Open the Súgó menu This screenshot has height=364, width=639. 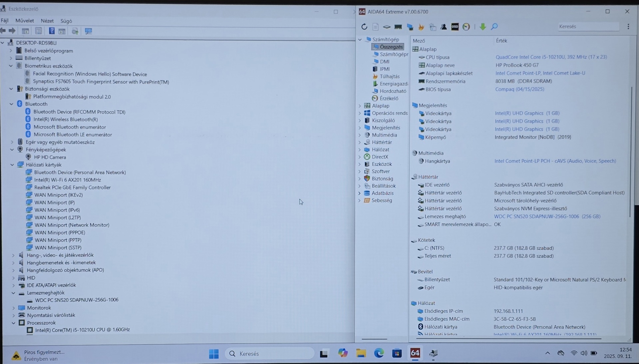click(x=66, y=21)
